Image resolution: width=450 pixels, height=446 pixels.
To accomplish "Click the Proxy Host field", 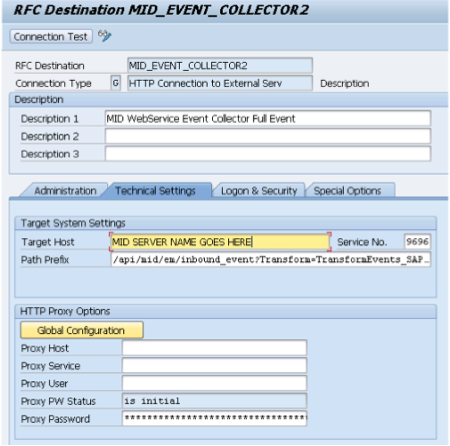I will pos(214,348).
